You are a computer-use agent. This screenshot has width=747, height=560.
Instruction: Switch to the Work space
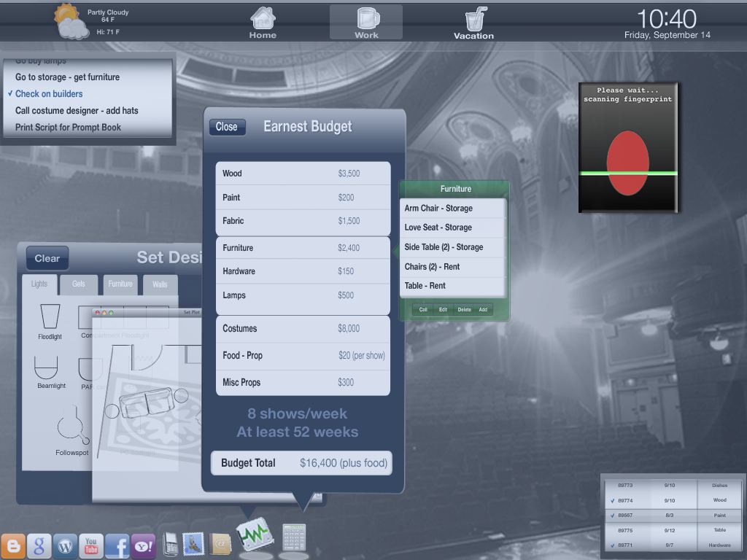click(x=366, y=23)
